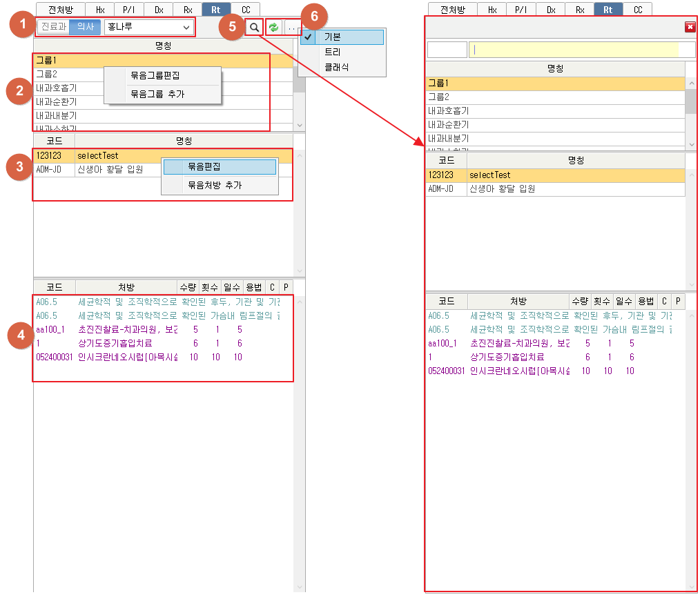
Task: Select the checked 기본 view option
Action: point(342,37)
